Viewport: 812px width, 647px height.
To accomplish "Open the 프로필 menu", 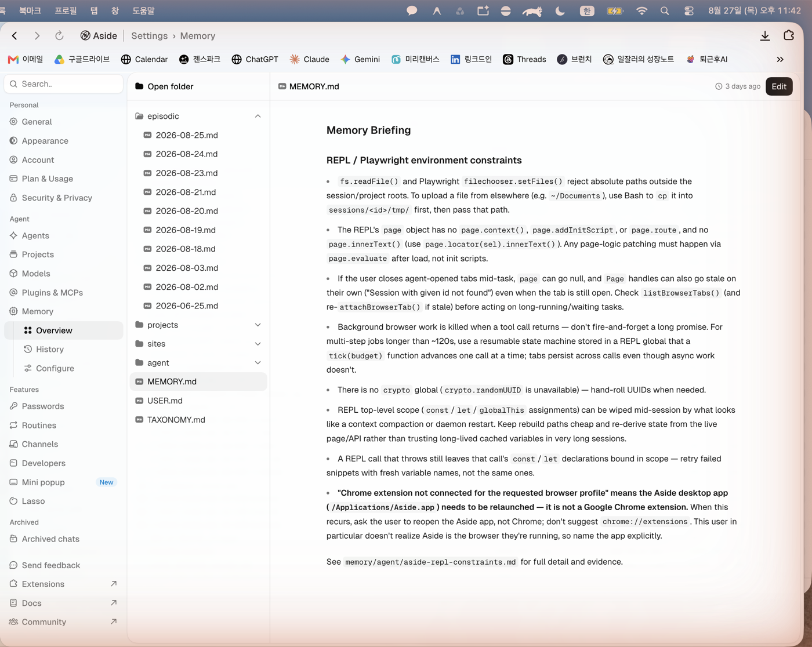I will point(66,10).
